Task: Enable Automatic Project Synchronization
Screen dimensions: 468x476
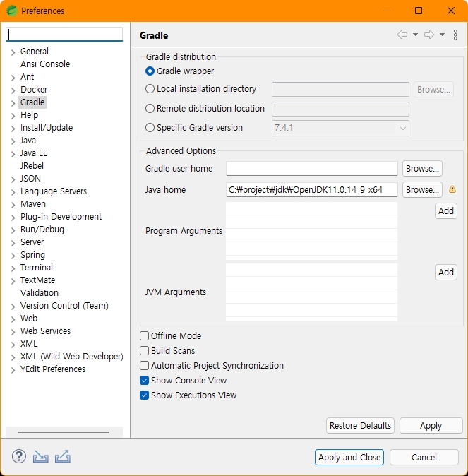Action: (x=144, y=366)
